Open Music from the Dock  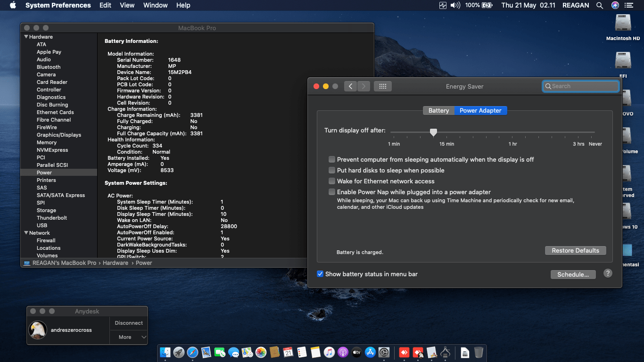329,352
